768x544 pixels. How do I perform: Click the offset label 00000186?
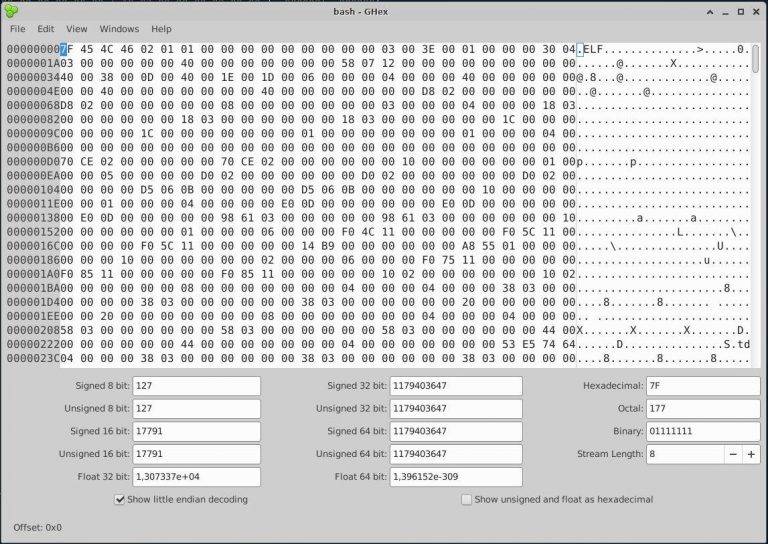tap(33, 260)
